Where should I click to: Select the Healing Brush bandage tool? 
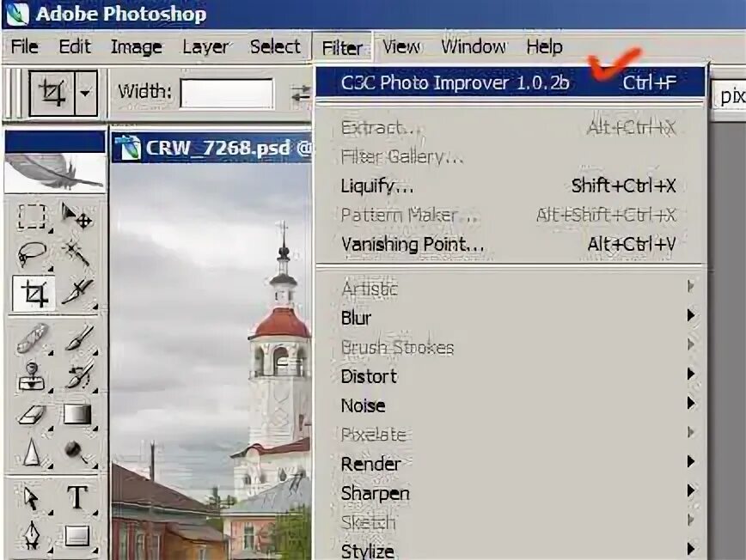(x=33, y=338)
